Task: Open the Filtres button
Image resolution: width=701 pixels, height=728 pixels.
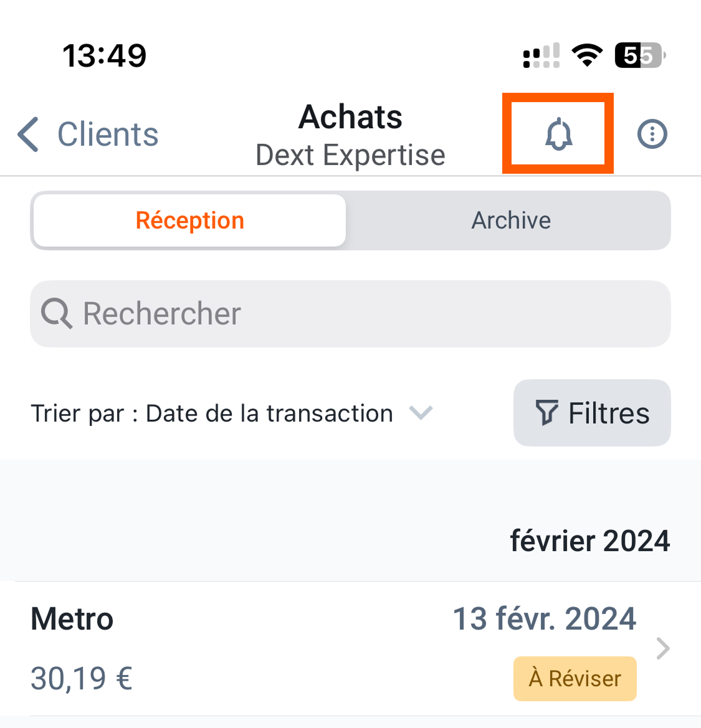Action: (592, 413)
